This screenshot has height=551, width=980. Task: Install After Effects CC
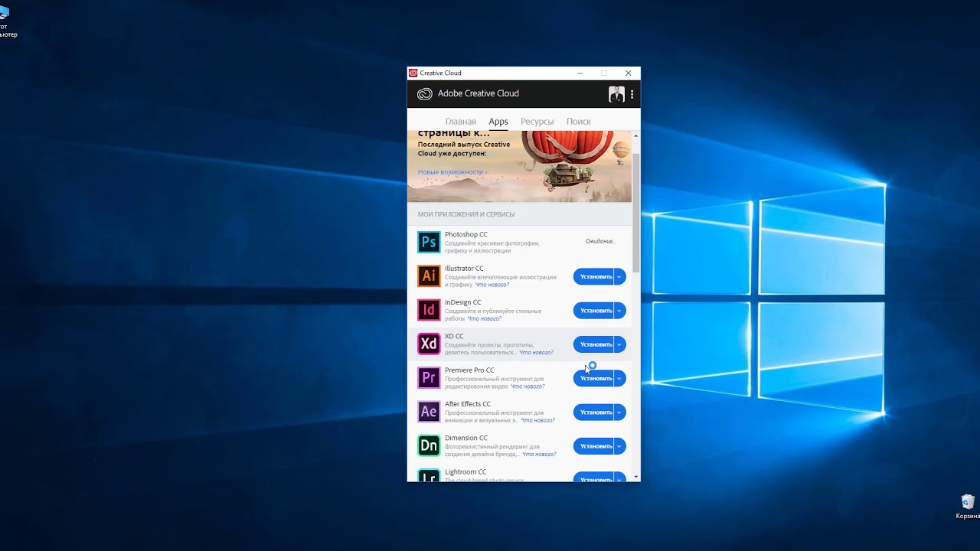point(594,412)
